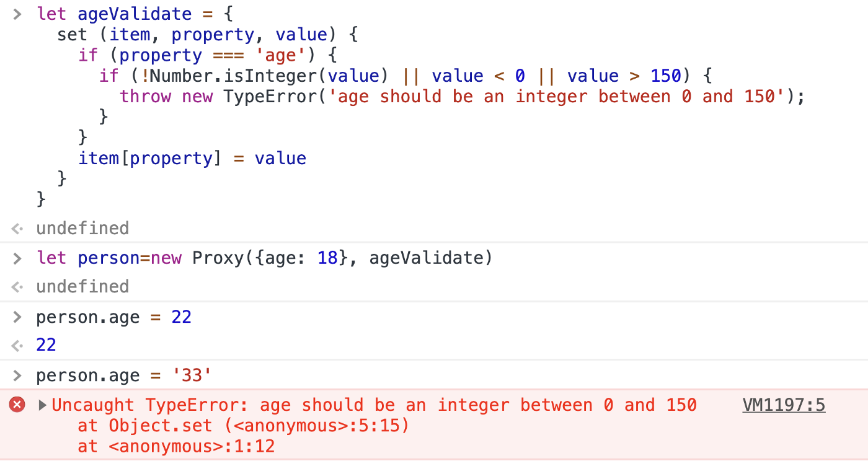Image resolution: width=868 pixels, height=461 pixels.
Task: Open the VM1197:5 source link
Action: (x=784, y=405)
